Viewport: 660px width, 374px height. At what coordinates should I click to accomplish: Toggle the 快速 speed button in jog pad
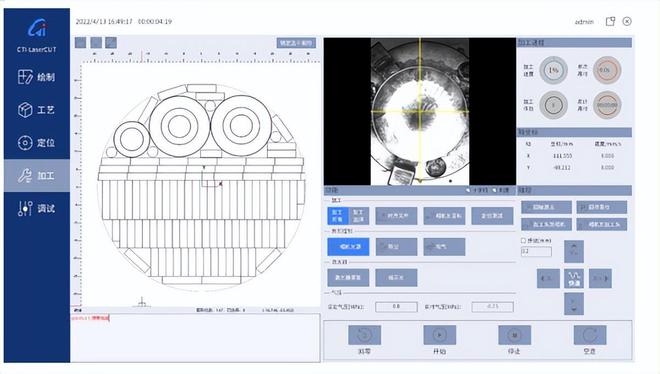tap(574, 279)
